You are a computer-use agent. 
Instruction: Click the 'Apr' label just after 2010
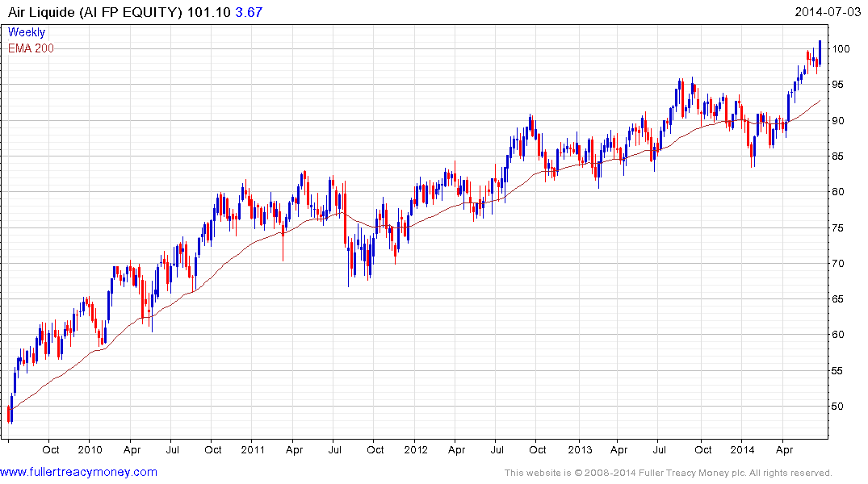click(132, 450)
